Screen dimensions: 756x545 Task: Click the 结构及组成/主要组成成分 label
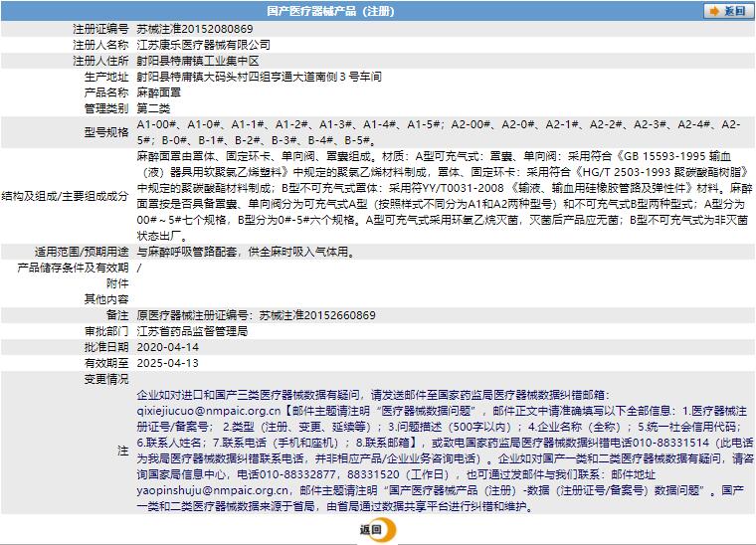65,196
